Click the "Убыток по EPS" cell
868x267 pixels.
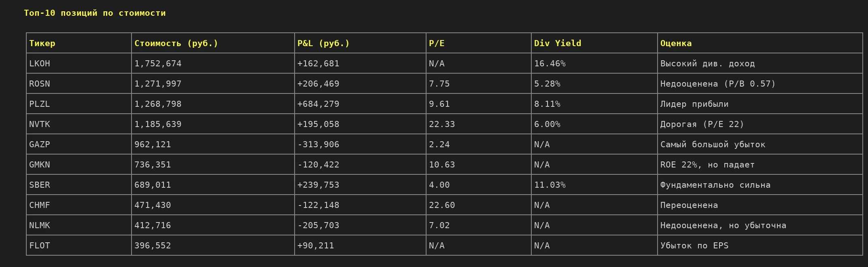[694, 246]
